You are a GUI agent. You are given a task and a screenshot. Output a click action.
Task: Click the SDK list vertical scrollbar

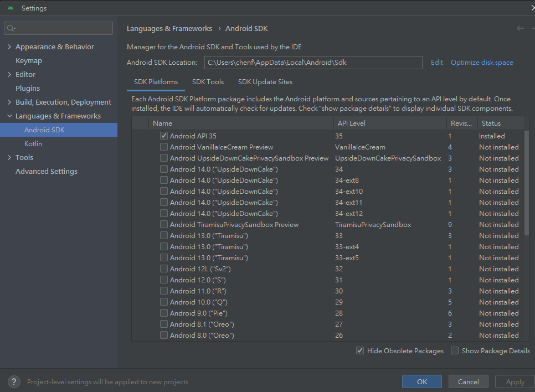pos(526,183)
